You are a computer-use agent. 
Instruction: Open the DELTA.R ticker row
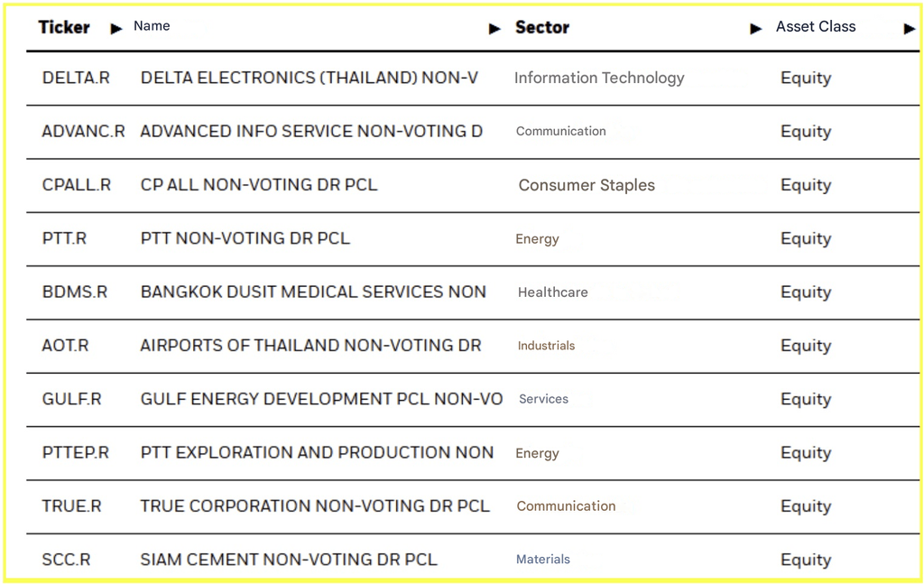(76, 78)
